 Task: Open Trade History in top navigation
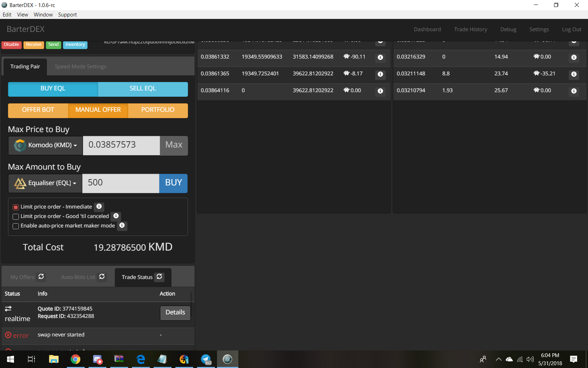tap(470, 29)
